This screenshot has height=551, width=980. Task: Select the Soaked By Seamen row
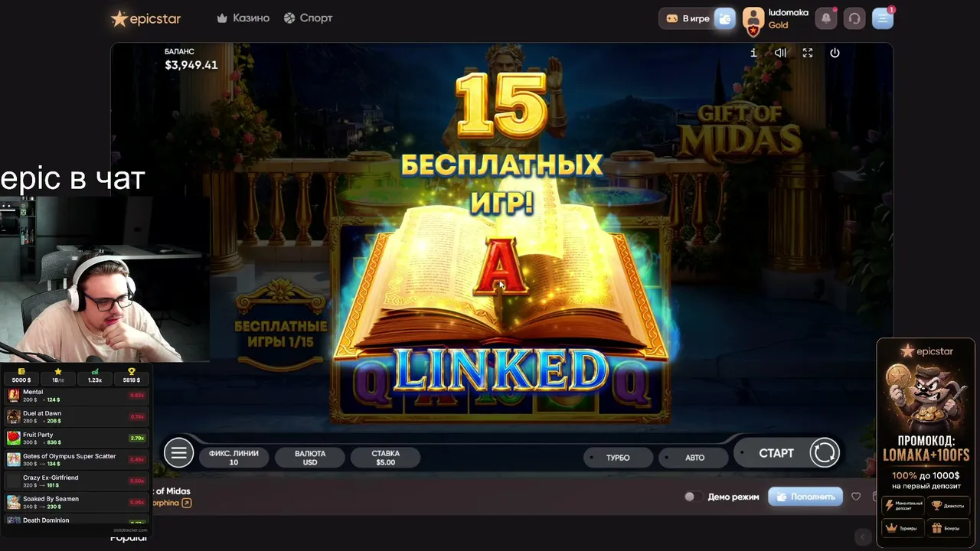(x=77, y=503)
